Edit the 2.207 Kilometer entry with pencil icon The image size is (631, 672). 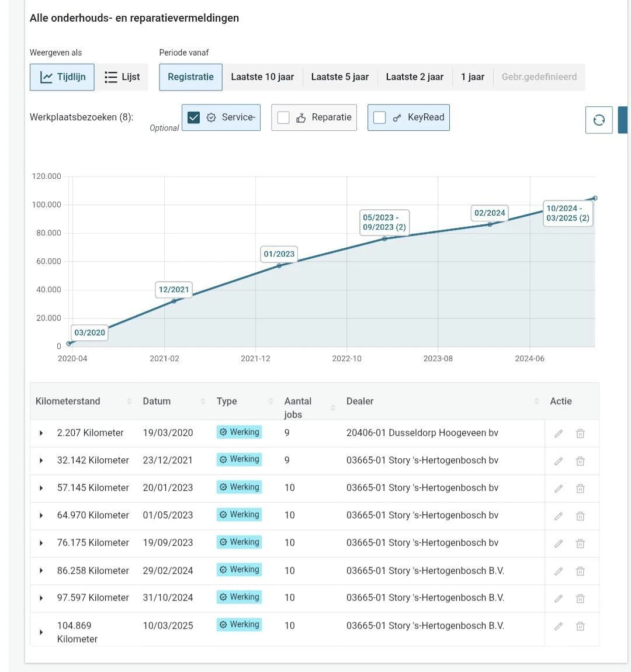point(558,434)
